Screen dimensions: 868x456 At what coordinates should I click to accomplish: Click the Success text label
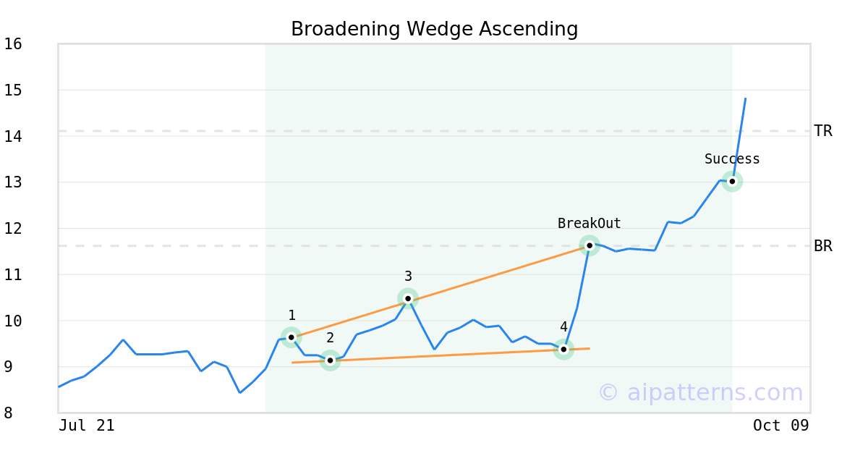click(732, 159)
